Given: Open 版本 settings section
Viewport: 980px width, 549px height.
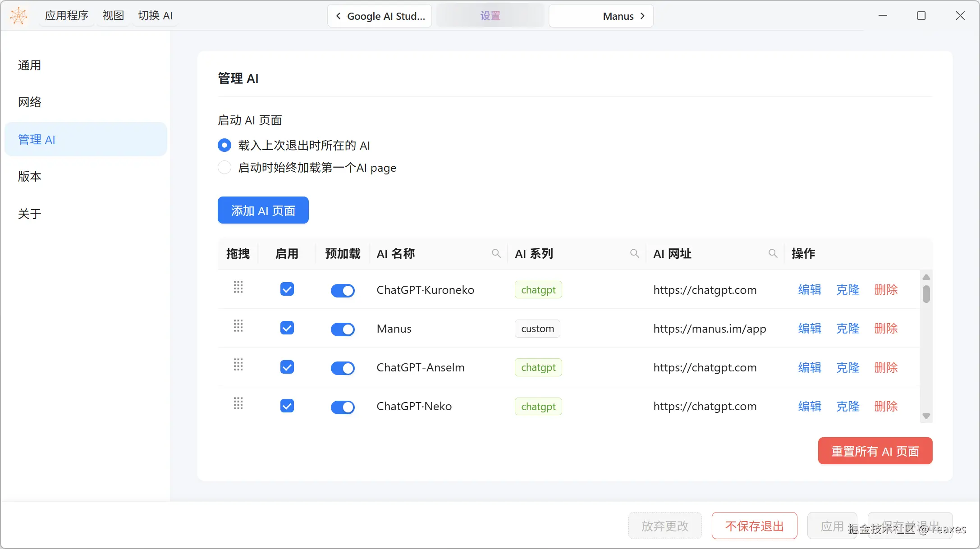Looking at the screenshot, I should pos(86,176).
